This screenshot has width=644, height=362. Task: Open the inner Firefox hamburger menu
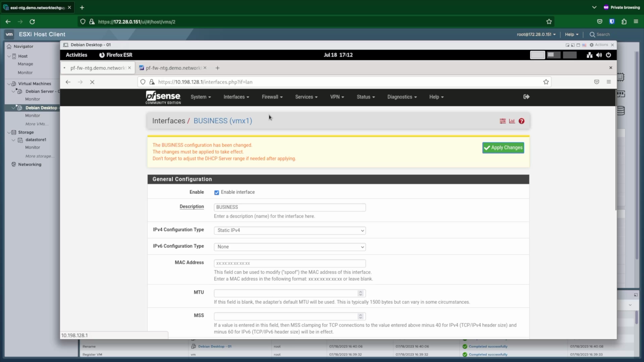coord(609,82)
